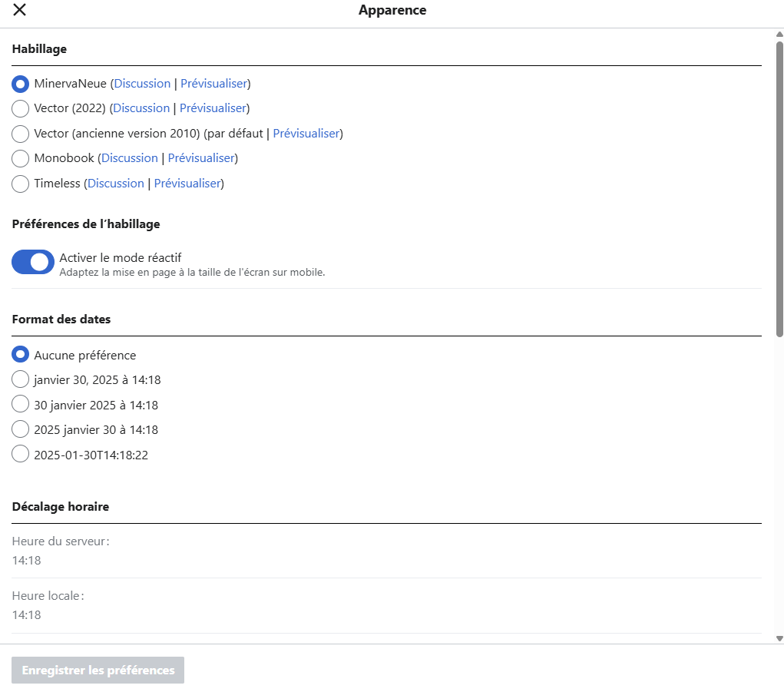
Task: Click the Heure locale label
Action: coord(48,595)
